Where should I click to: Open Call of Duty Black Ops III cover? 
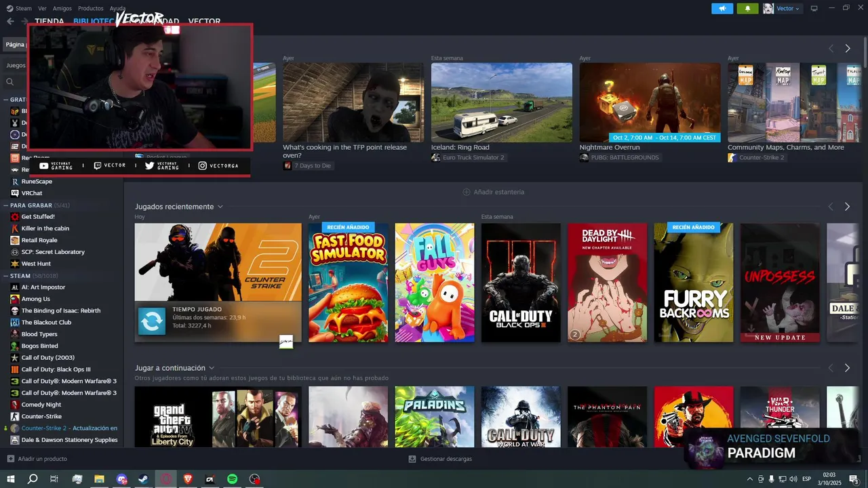[521, 283]
